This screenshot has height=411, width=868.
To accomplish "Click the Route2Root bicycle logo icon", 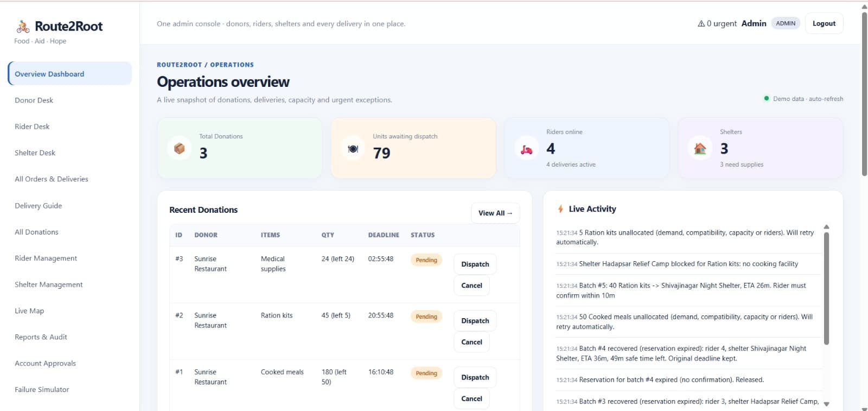I will coord(23,26).
